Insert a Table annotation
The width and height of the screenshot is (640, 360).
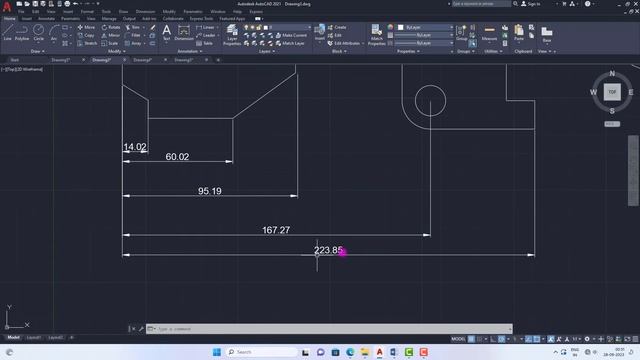click(204, 43)
